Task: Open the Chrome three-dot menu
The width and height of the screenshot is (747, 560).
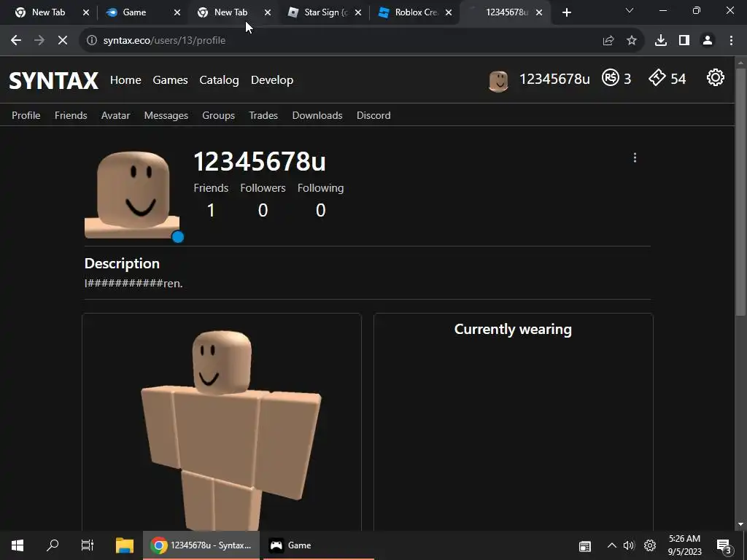Action: (731, 41)
